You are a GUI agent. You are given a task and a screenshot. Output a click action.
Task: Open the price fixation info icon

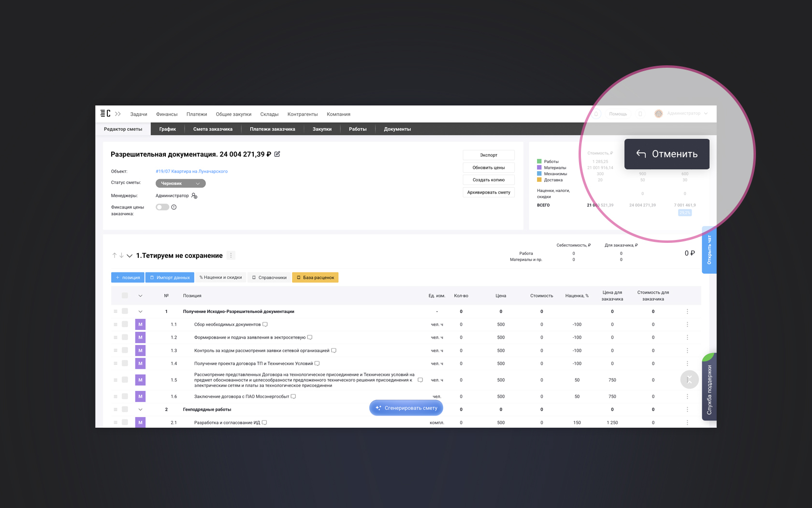[174, 207]
